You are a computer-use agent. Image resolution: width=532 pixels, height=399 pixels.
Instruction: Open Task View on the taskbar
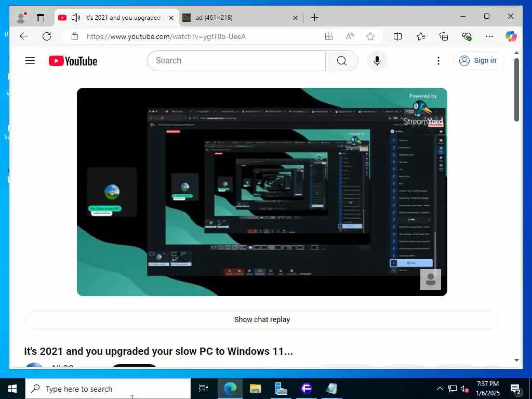(204, 389)
